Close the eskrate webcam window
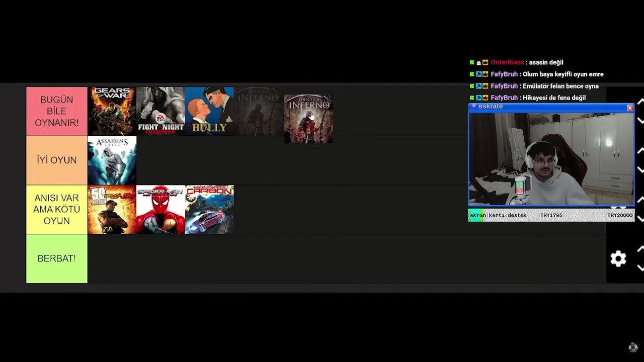This screenshot has width=644, height=362. pos(630,108)
